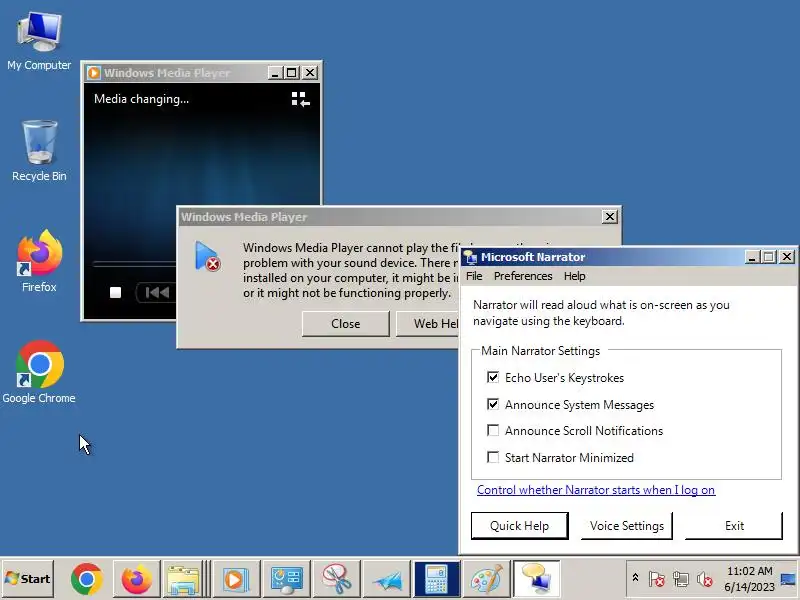Select the Recycle Bin desktop icon
Screen dimensions: 800x600
pyautogui.click(x=39, y=151)
